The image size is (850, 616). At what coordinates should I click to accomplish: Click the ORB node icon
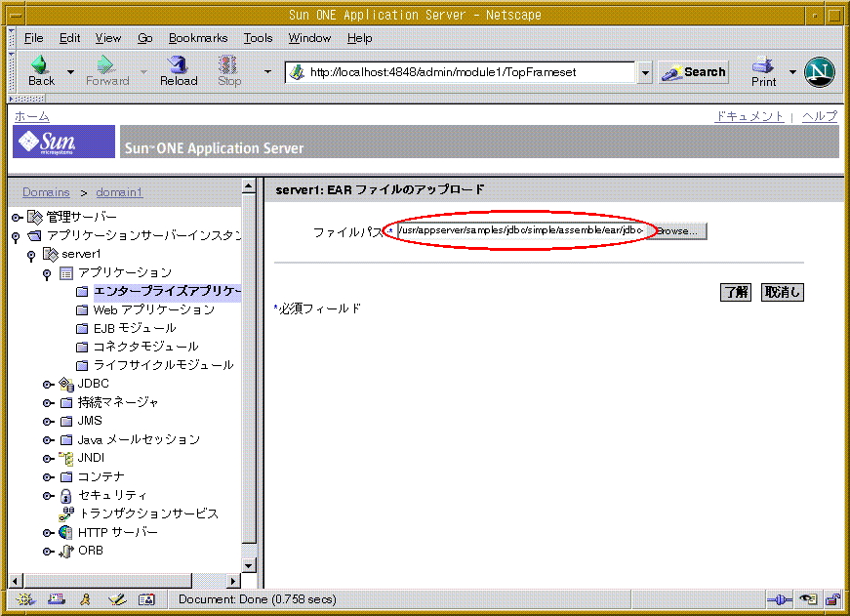(66, 551)
